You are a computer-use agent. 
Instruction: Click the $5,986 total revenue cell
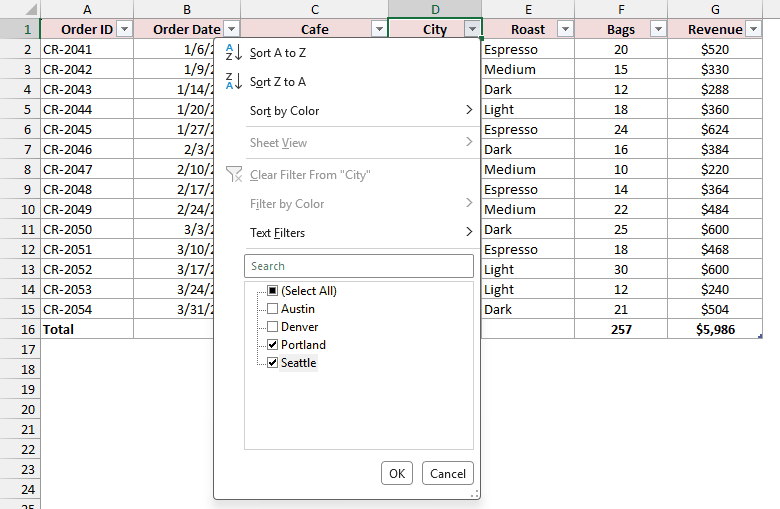[715, 329]
